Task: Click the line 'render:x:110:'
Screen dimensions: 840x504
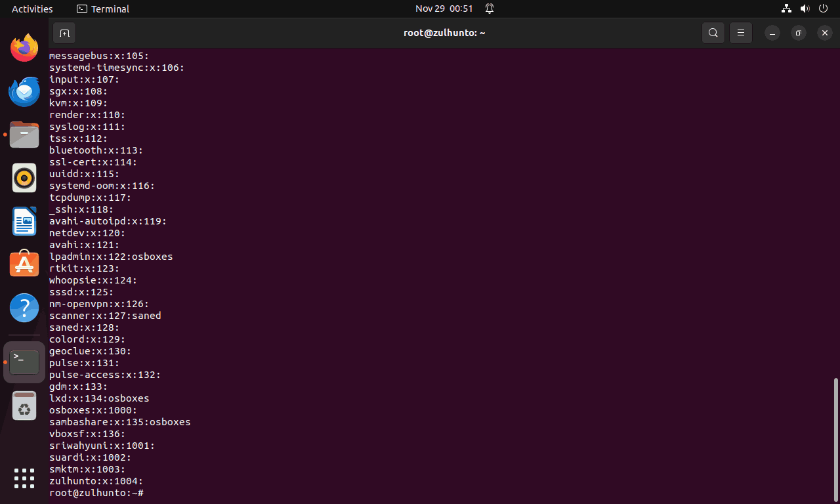Action: point(87,115)
